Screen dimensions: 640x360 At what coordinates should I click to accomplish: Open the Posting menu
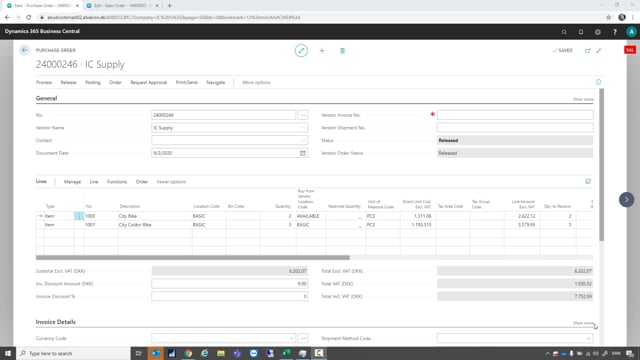coord(93,82)
